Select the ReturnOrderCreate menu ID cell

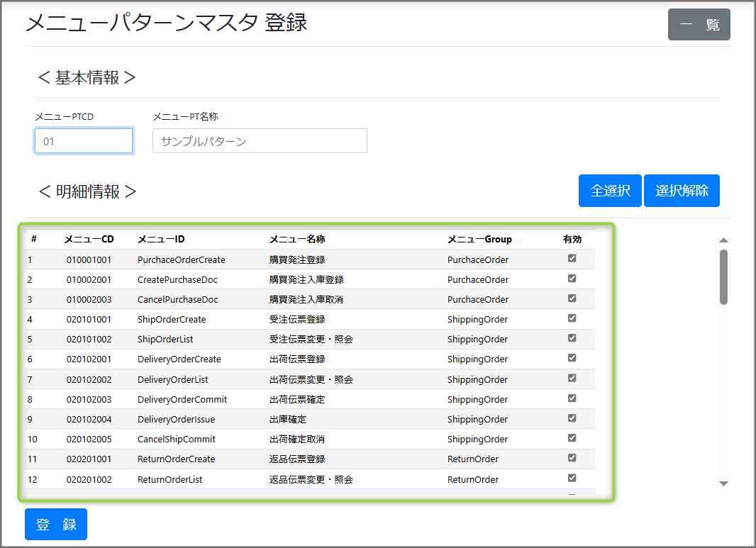tap(176, 459)
